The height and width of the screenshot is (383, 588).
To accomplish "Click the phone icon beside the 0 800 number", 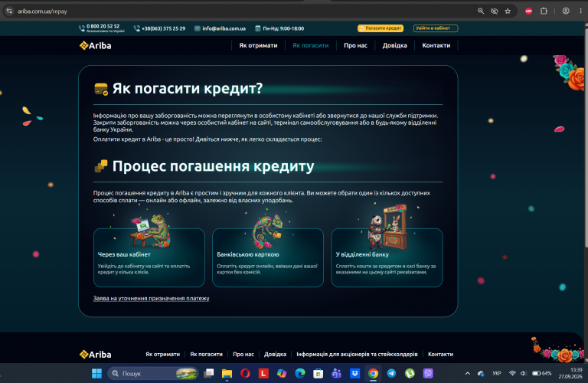I will [x=82, y=28].
